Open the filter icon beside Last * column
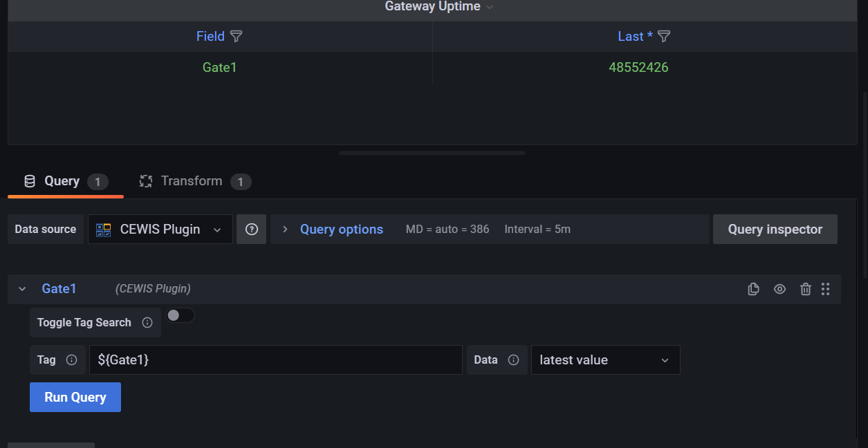This screenshot has height=448, width=868. [663, 36]
